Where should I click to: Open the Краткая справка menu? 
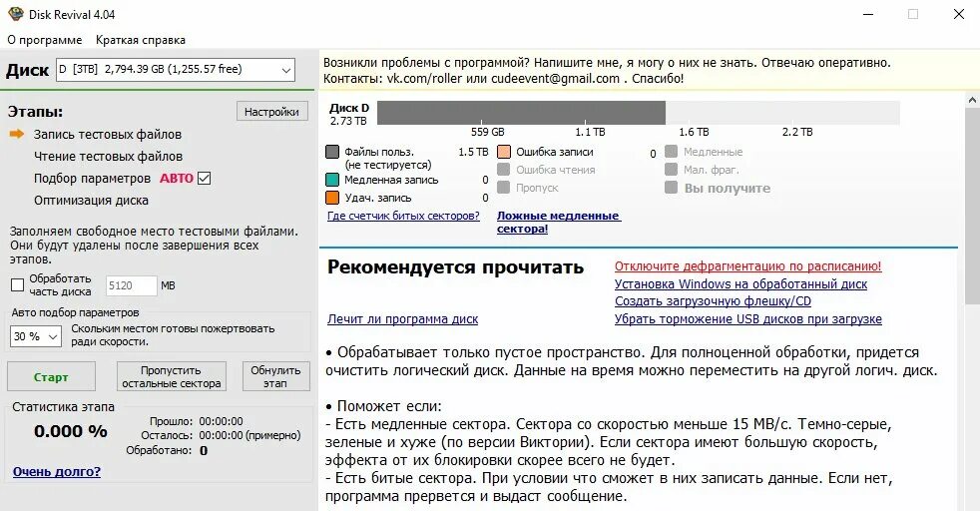141,40
